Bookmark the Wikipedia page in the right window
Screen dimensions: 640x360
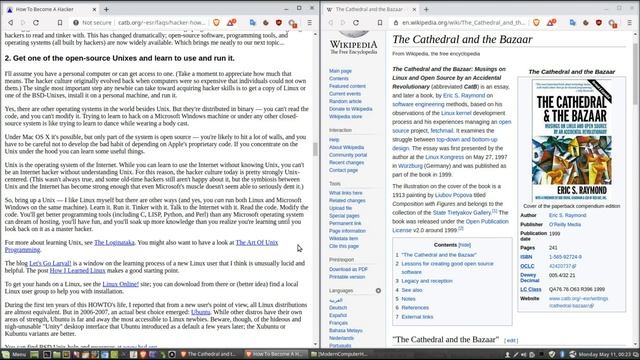(380, 23)
